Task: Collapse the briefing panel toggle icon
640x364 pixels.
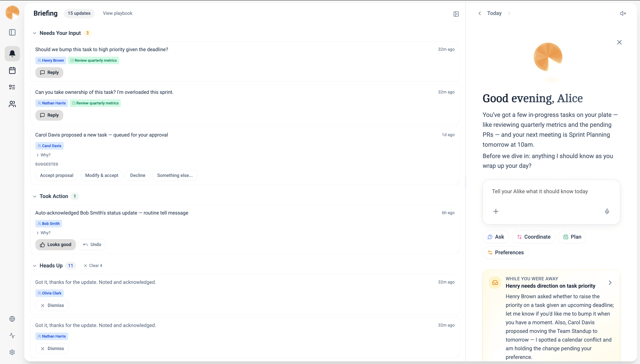Action: click(x=456, y=14)
